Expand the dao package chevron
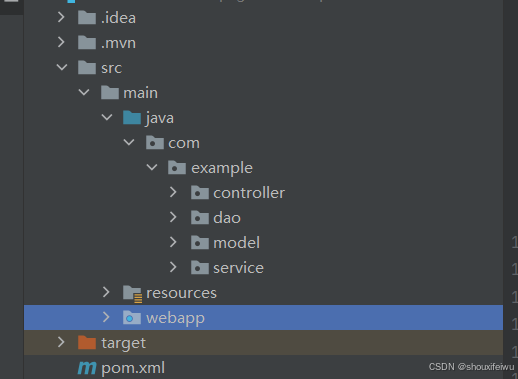The image size is (518, 379). coord(173,217)
